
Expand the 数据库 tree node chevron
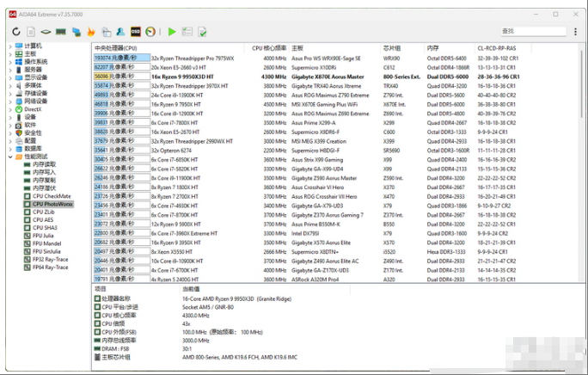tap(10, 149)
